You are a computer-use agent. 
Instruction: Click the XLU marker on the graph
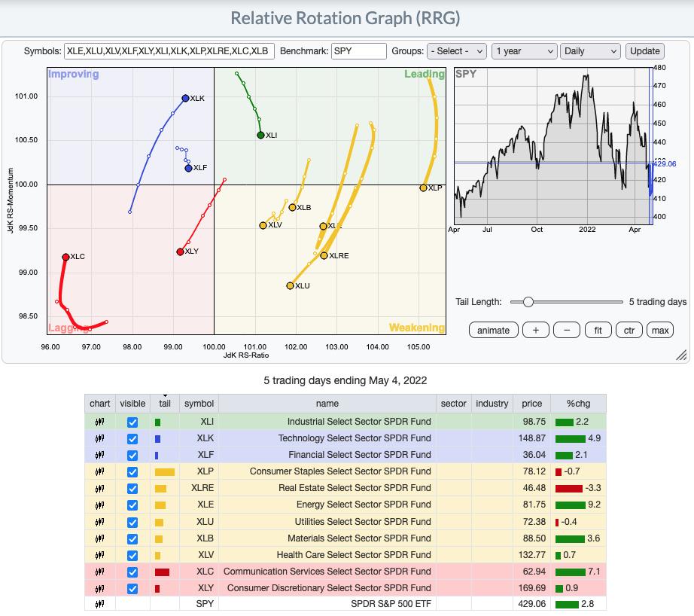290,285
